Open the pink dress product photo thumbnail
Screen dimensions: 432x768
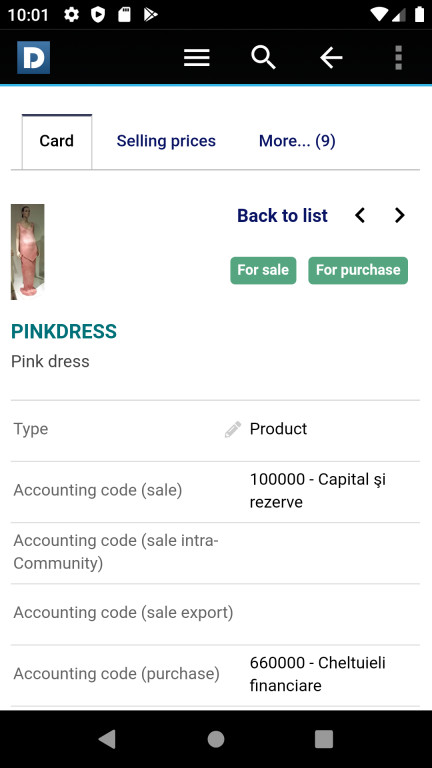[x=27, y=252]
